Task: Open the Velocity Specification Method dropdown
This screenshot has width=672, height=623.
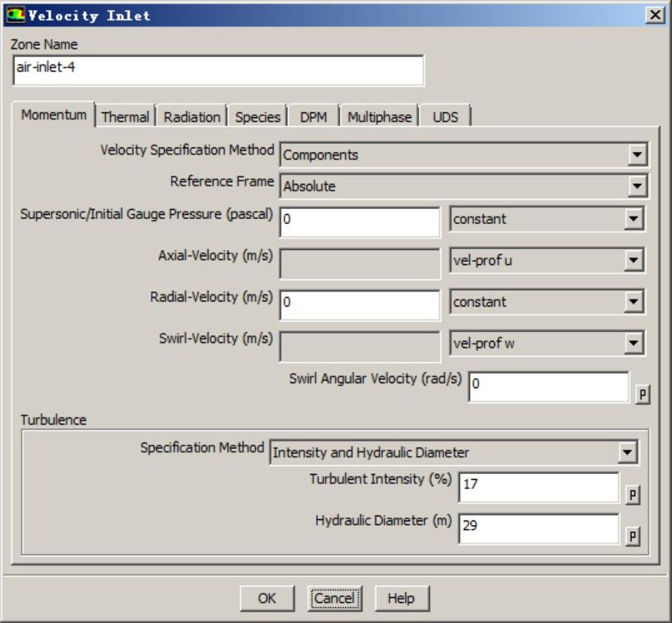Action: pos(464,155)
